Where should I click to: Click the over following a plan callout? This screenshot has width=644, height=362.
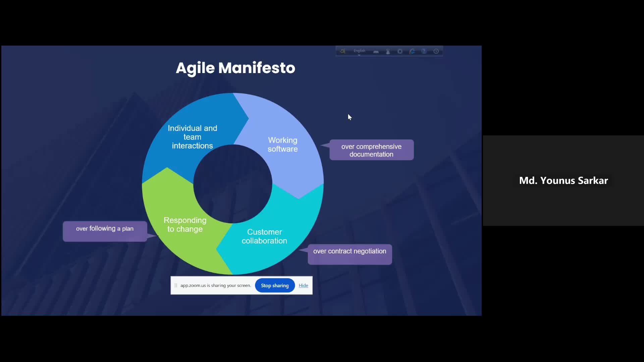coord(105,231)
